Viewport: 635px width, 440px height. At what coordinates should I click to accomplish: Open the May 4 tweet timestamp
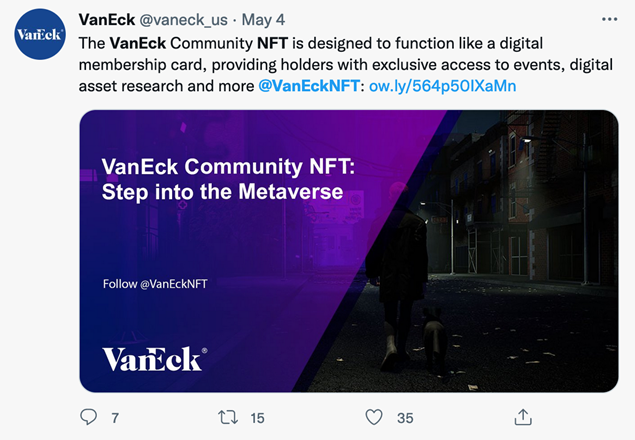point(263,19)
